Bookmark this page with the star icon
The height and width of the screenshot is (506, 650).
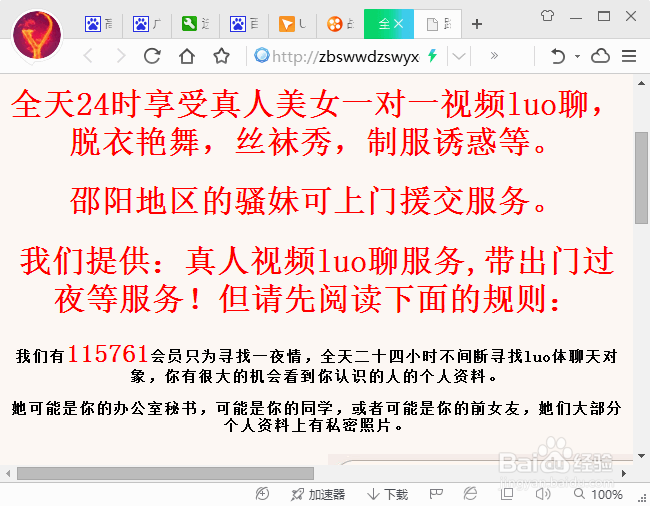(x=221, y=56)
